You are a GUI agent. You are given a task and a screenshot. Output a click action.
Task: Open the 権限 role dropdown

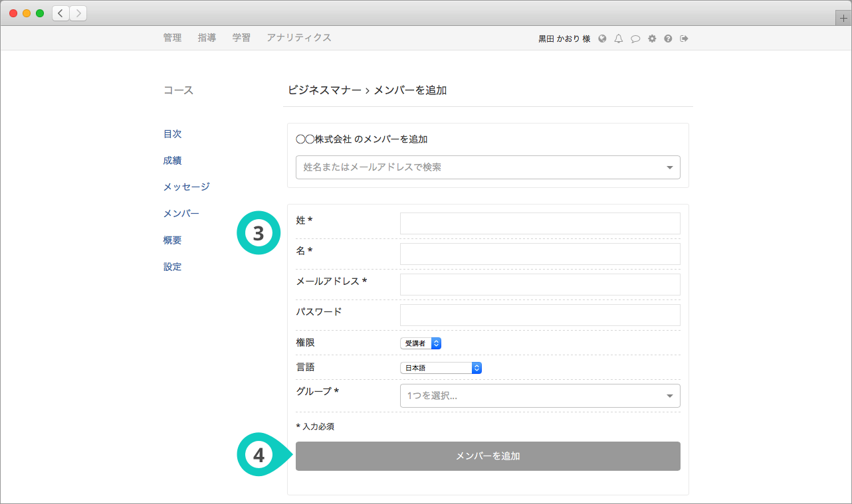(421, 343)
